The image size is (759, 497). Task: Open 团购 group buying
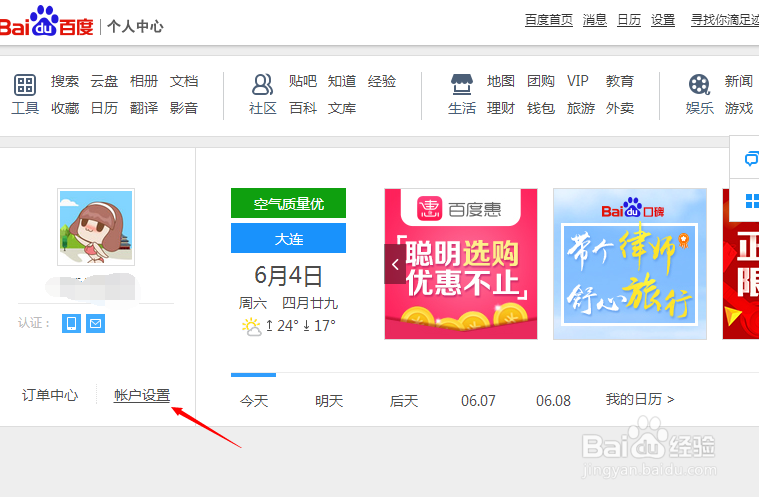coord(541,81)
